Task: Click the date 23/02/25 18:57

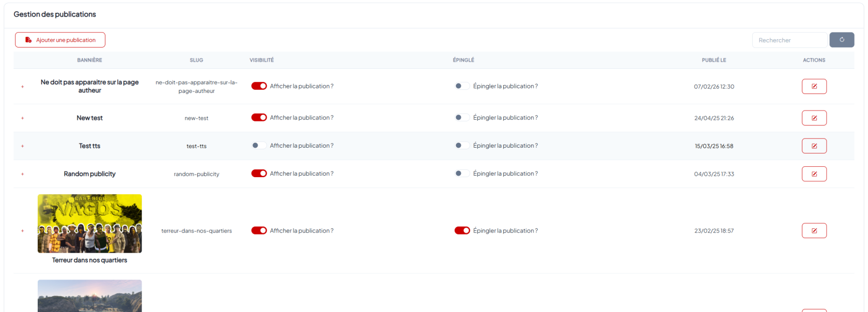Action: [x=714, y=231]
